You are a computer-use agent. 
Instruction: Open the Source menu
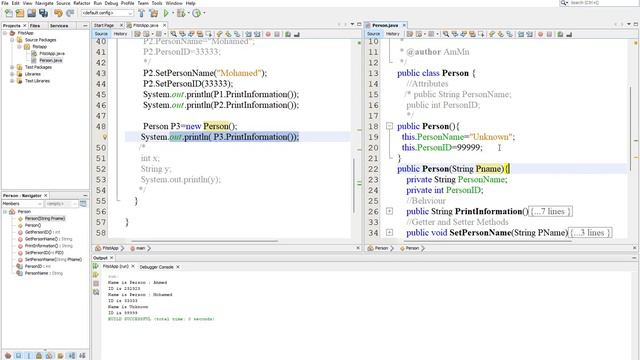(63, 3)
